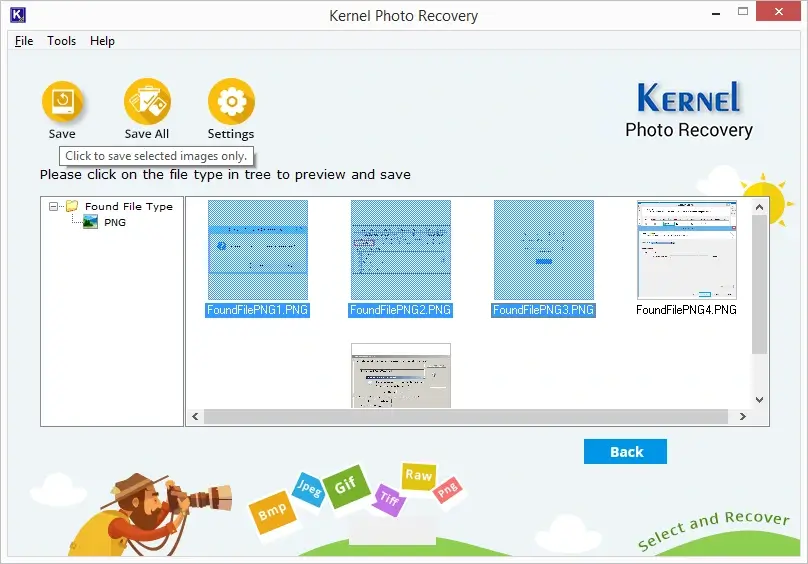Click the vertical scrollbar down arrow
Image resolution: width=808 pixels, height=564 pixels.
click(x=759, y=400)
